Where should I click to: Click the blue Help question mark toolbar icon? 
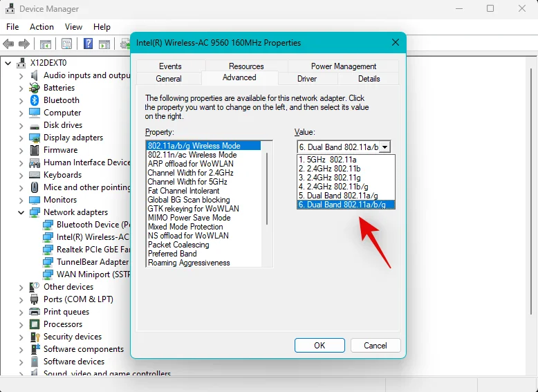coord(89,44)
